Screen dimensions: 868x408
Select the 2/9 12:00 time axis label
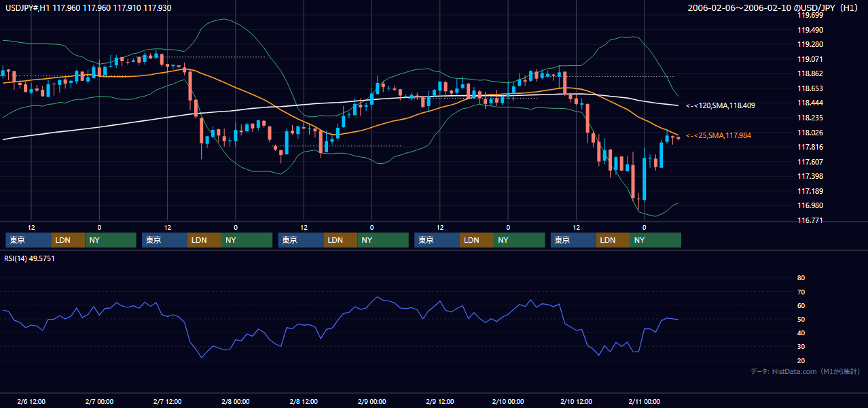[x=440, y=401]
